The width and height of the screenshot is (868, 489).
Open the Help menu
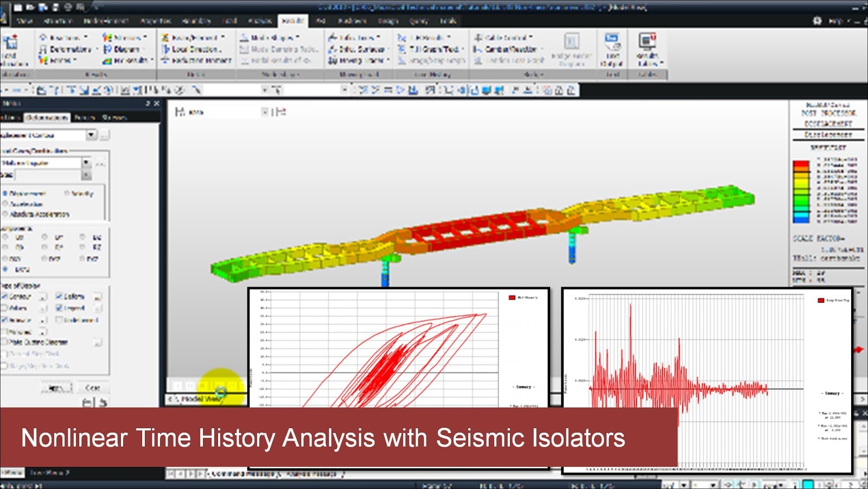[835, 21]
